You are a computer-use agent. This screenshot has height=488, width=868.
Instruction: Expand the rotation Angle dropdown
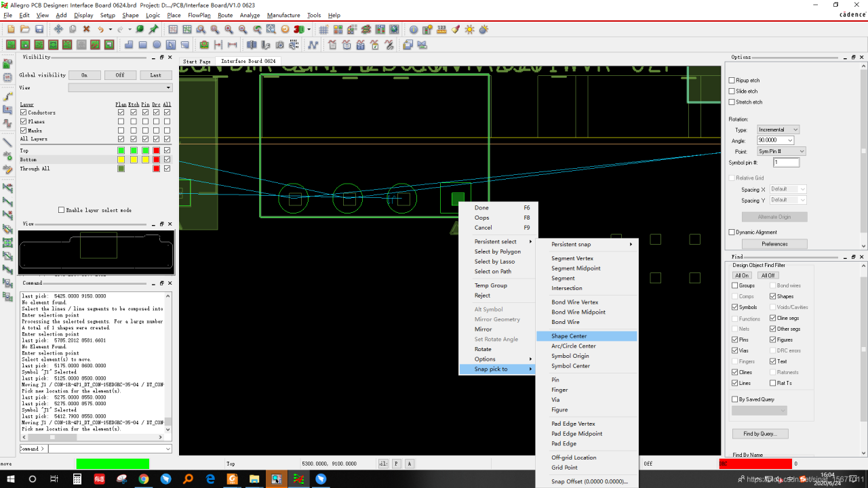click(790, 140)
